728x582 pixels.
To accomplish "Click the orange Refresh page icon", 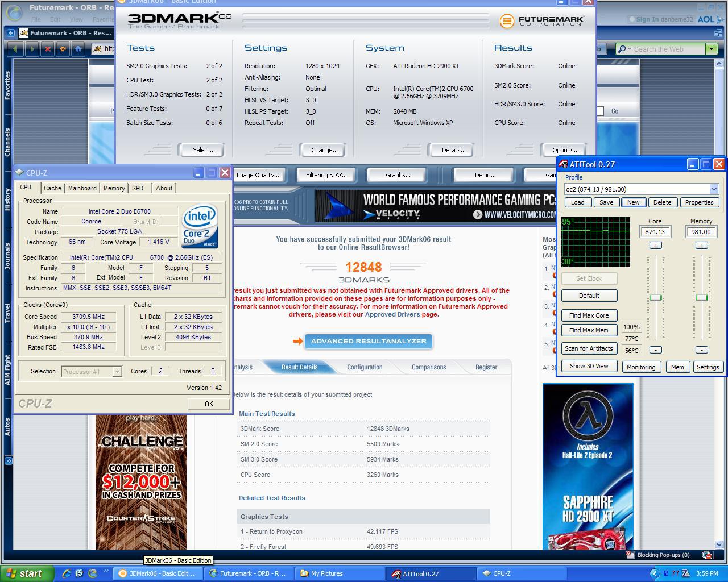I will tap(63, 49).
